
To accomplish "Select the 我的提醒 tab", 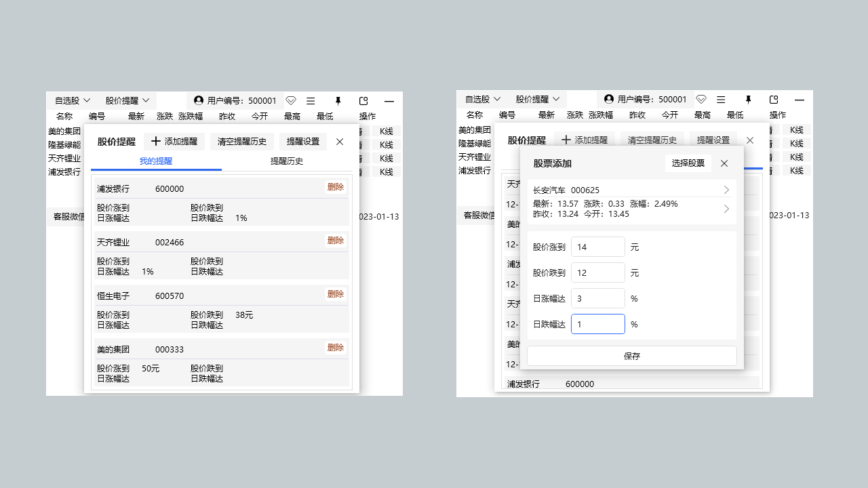I will [x=156, y=161].
